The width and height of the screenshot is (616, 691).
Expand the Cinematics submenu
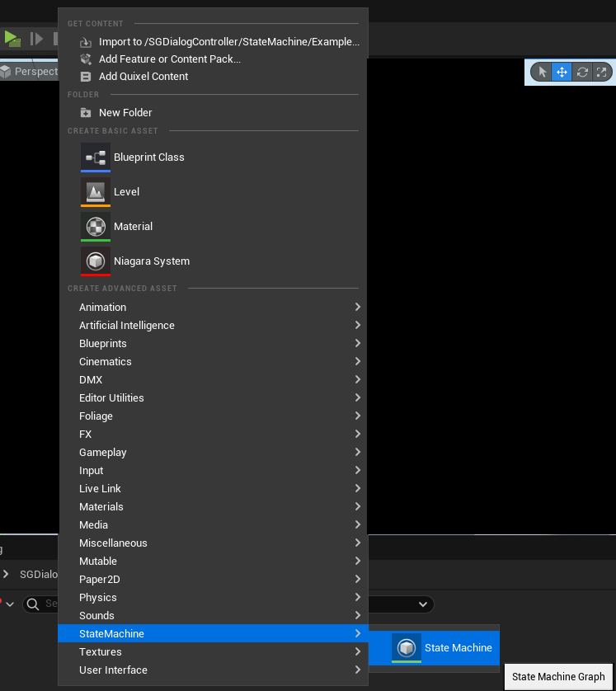pyautogui.click(x=213, y=361)
